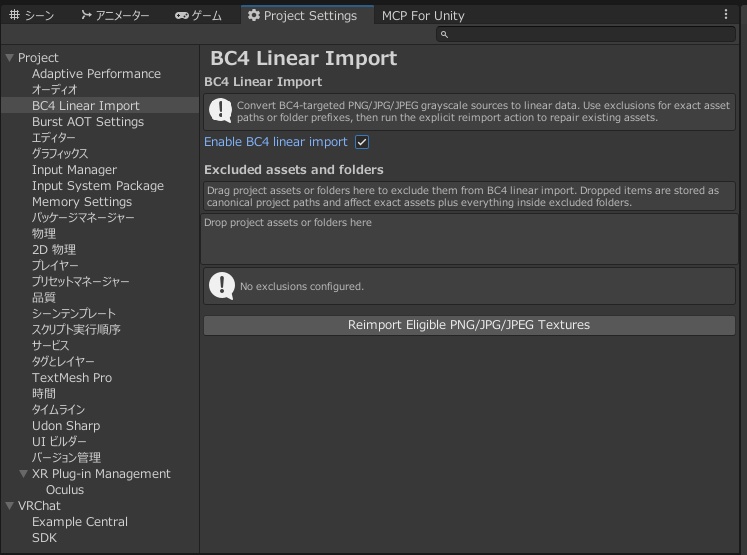Select Udon Sharp settings
Image resolution: width=747 pixels, height=555 pixels.
pos(66,426)
